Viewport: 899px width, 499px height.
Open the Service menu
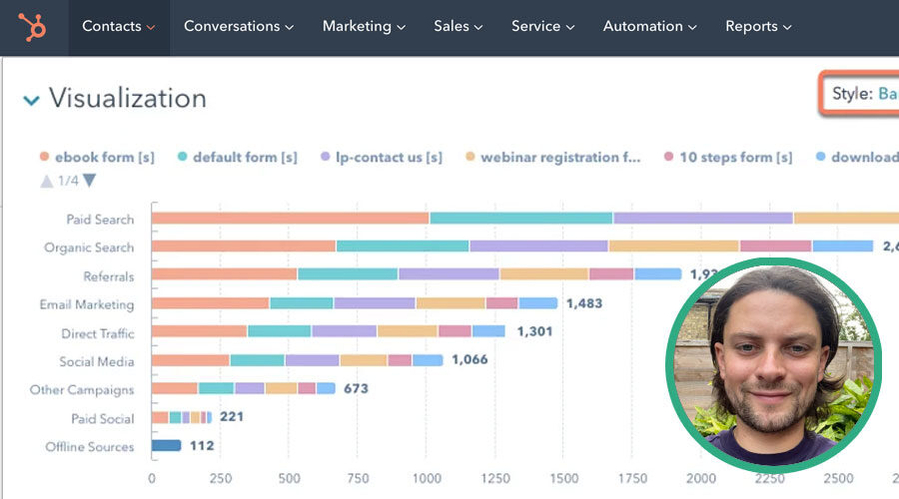coord(543,27)
